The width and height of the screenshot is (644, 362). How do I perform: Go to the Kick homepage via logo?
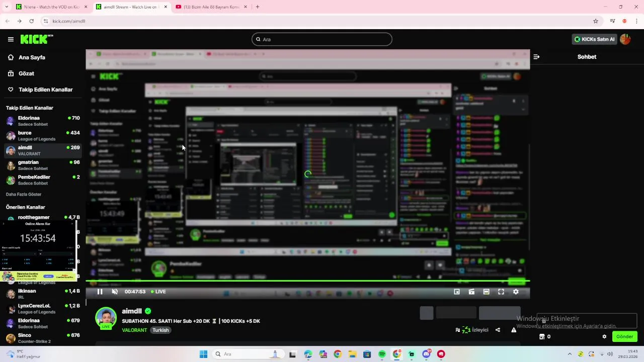pos(36,39)
